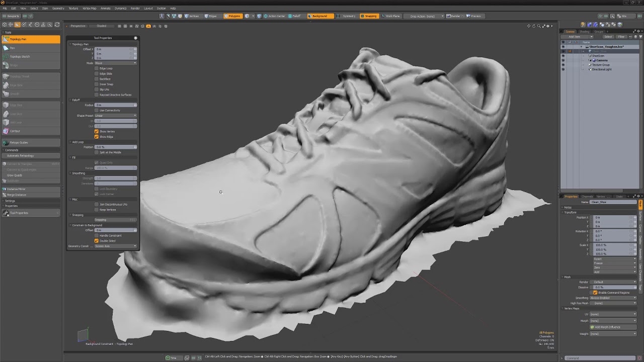Screen dimensions: 644x362
Task: Uncheck the Show Vertex option
Action: (97, 131)
